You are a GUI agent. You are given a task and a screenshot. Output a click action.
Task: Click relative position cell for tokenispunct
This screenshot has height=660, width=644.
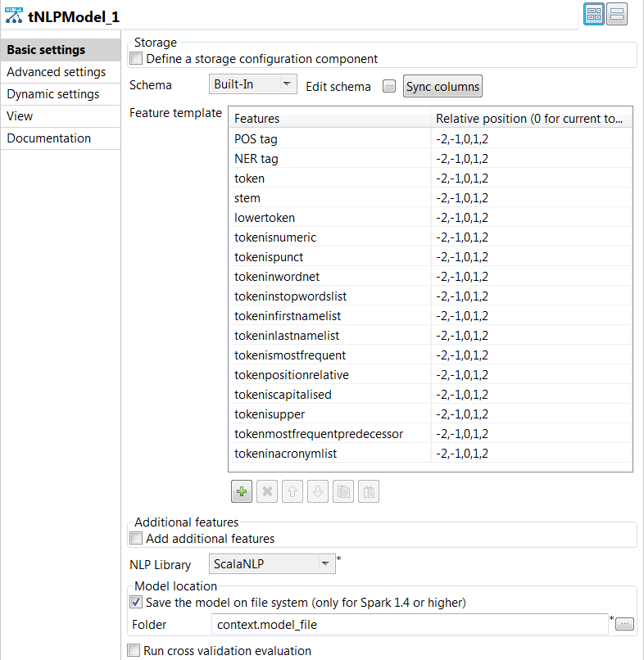pyautogui.click(x=531, y=257)
